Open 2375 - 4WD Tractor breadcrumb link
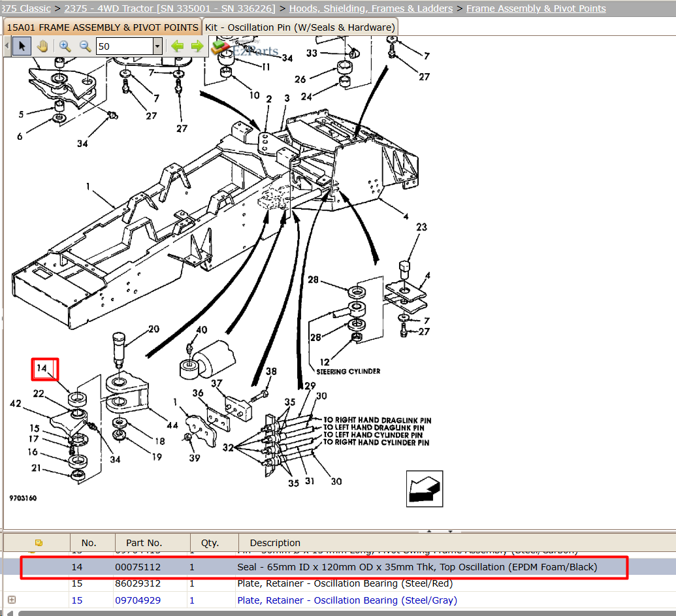The image size is (676, 616). pos(169,8)
